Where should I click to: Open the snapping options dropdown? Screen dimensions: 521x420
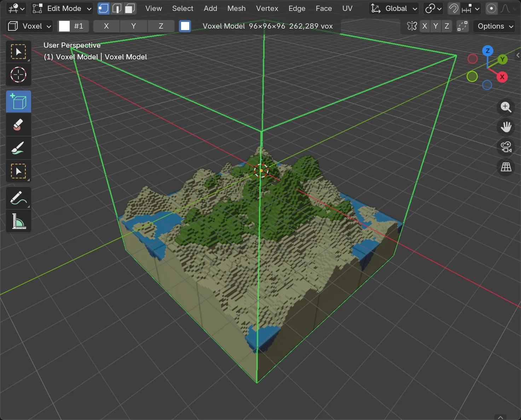click(x=470, y=8)
